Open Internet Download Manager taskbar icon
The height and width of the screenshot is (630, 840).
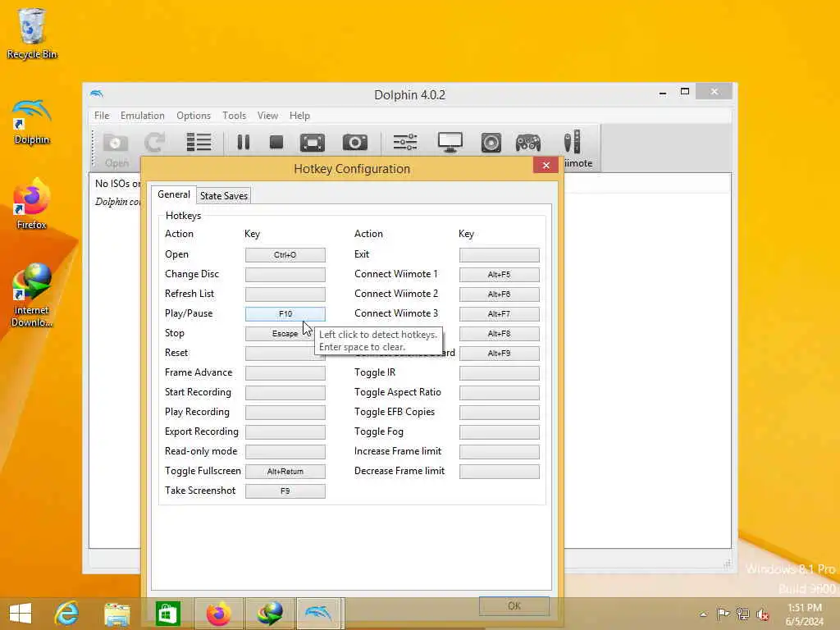tap(270, 614)
